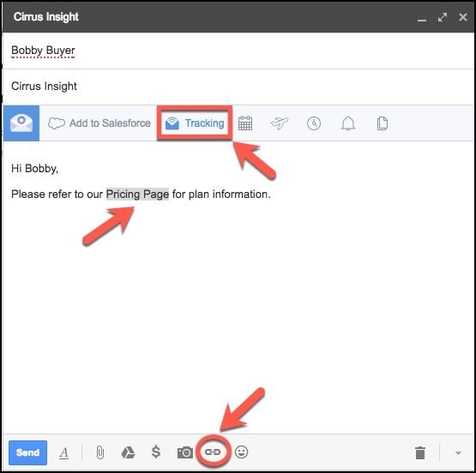Open text formatting options

(x=63, y=453)
